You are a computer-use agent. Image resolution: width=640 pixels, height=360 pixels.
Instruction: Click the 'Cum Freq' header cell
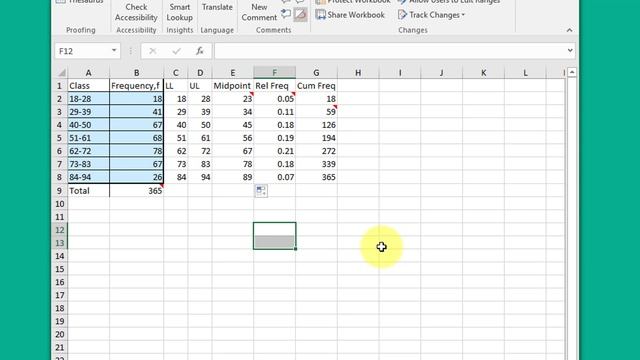pos(316,86)
